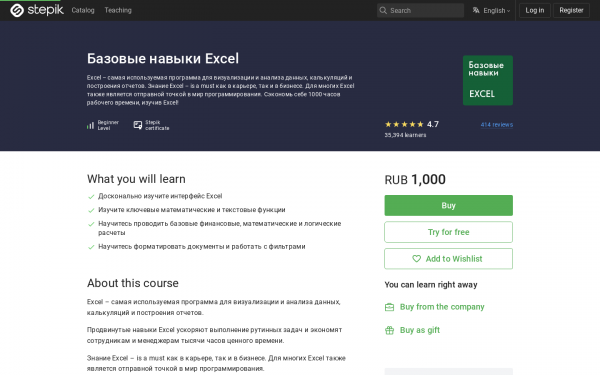This screenshot has height=375, width=600.
Task: Click the Buy from the company link
Action: tap(442, 307)
